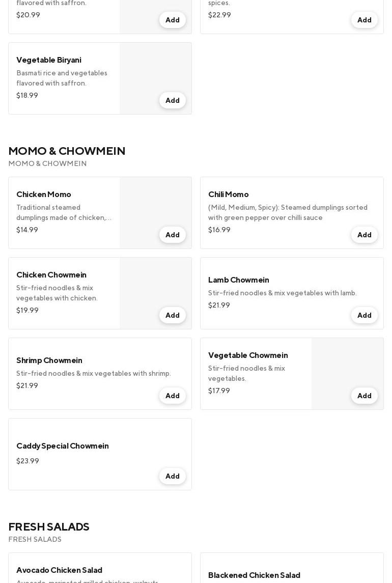Open the Avocado Chicken Salad item
This screenshot has width=392, height=583.
pos(59,570)
